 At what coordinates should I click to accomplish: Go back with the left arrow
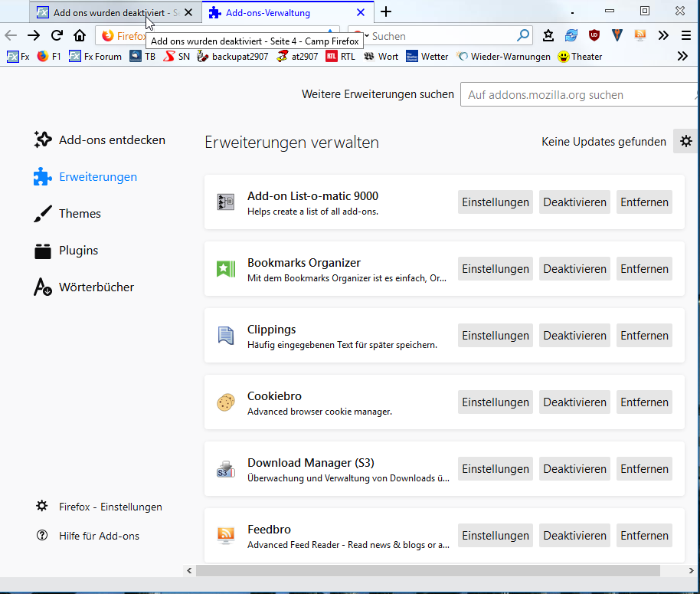(11, 35)
